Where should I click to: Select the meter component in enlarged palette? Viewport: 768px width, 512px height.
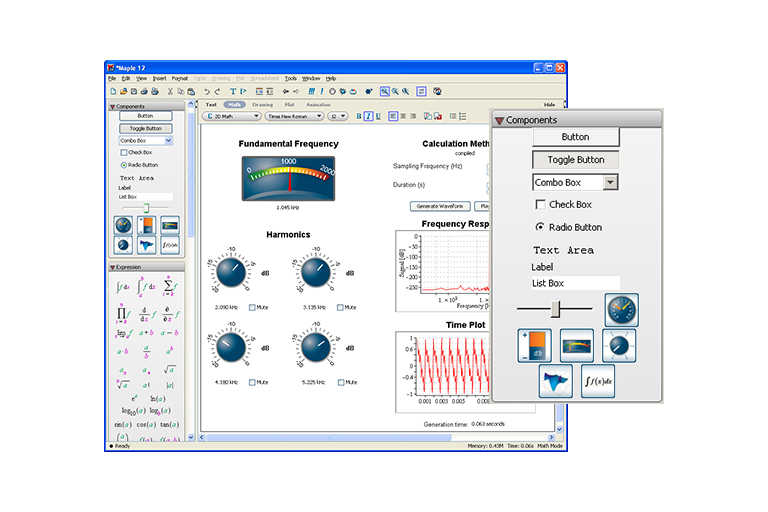(577, 346)
